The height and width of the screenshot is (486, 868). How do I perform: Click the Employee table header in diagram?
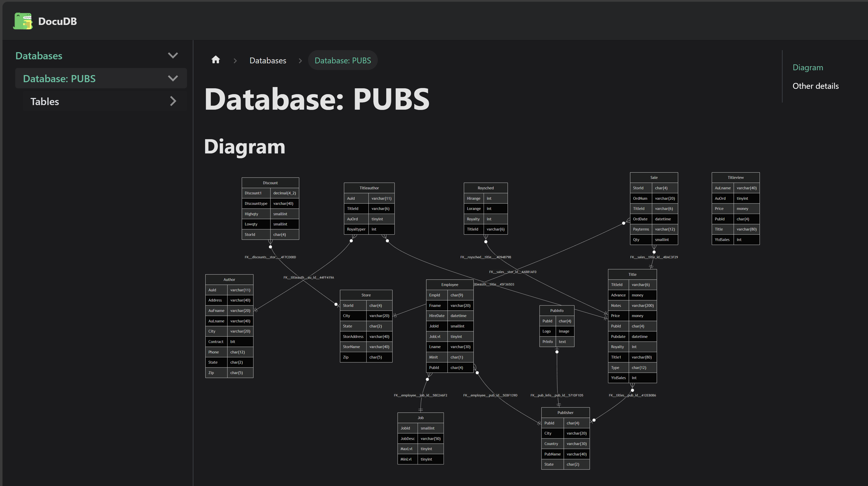pos(450,284)
